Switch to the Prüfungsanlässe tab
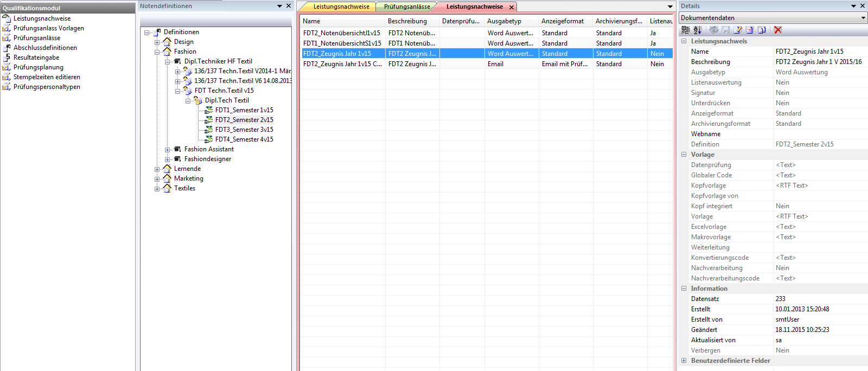This screenshot has height=371, width=868. [x=406, y=7]
